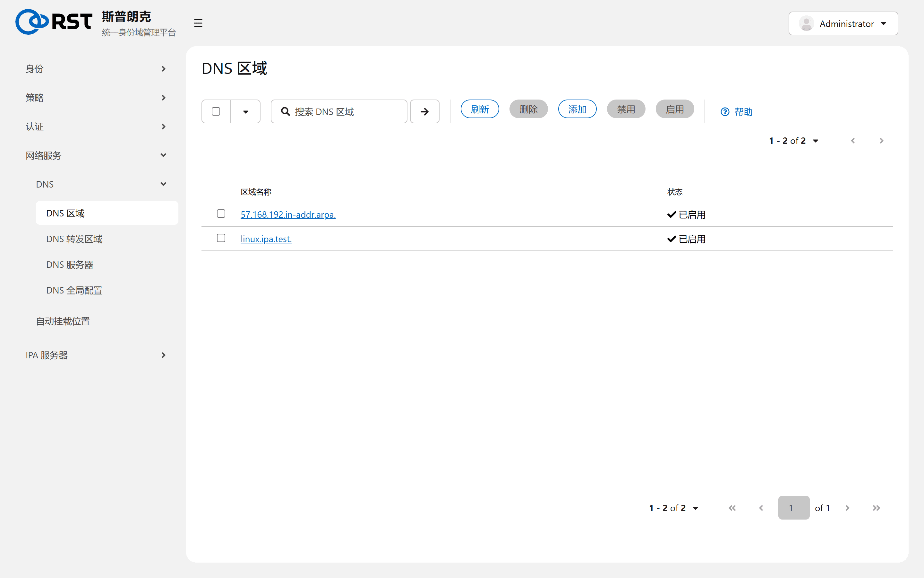Expand the 认证 menu section
Viewport: 924px width, 578px height.
(96, 127)
